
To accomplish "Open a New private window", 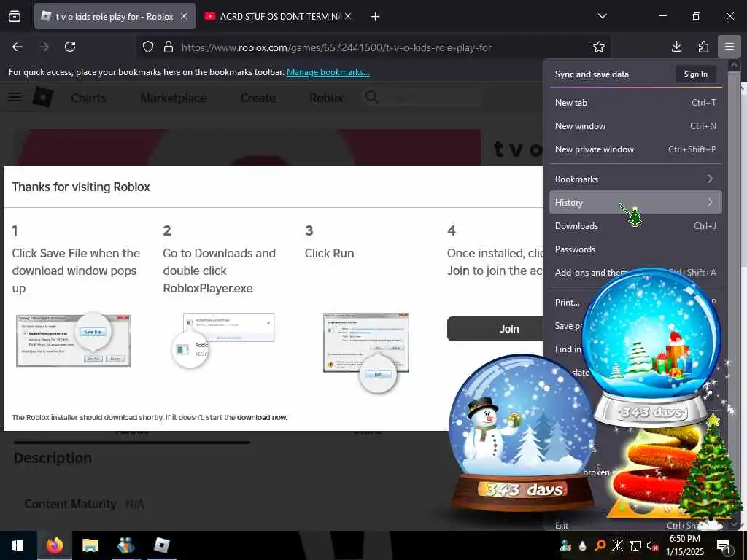I will click(635, 149).
